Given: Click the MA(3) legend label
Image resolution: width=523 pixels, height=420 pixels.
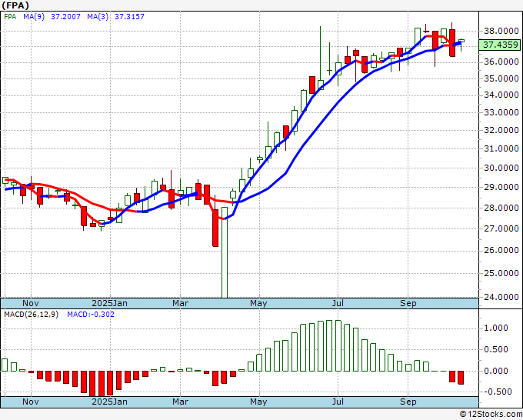Looking at the screenshot, I should coord(98,17).
